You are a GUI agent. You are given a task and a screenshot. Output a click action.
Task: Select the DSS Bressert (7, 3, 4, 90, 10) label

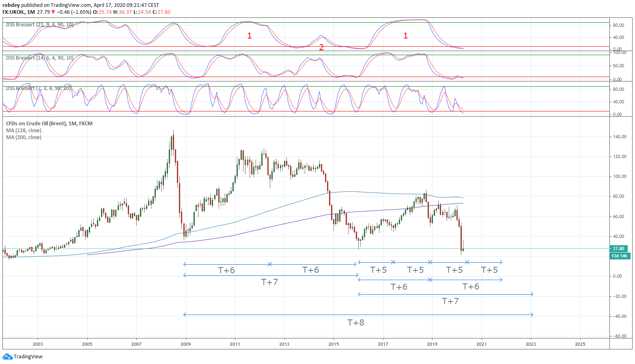(x=38, y=88)
